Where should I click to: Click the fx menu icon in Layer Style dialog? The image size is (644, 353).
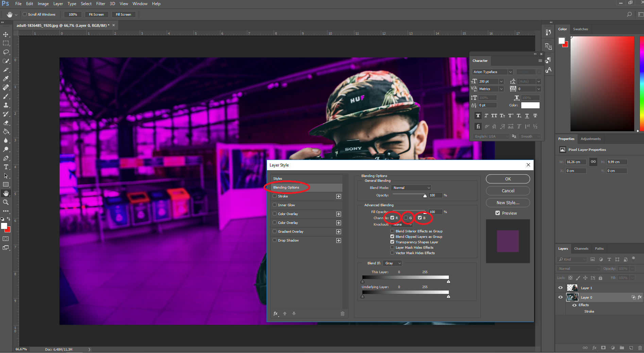[x=276, y=314]
